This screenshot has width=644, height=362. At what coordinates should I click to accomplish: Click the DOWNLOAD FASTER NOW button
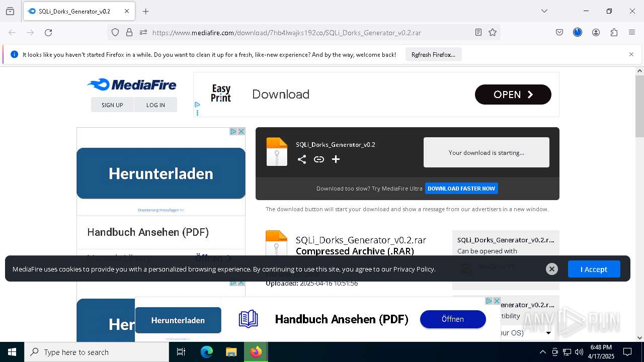click(x=461, y=189)
